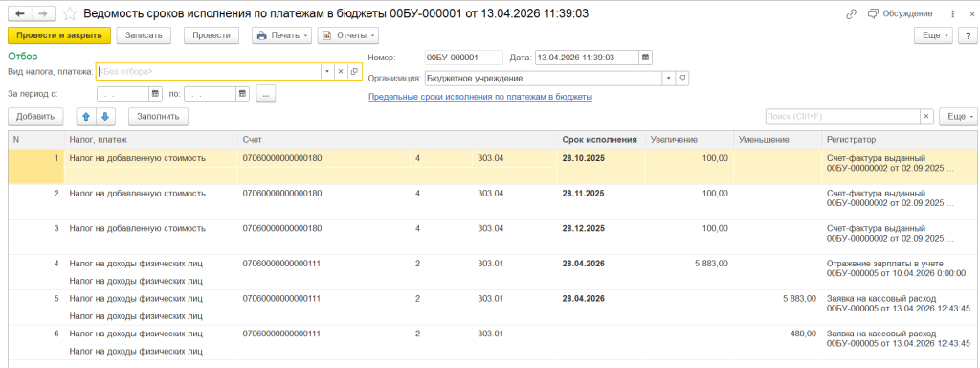Image resolution: width=980 pixels, height=368 pixels.
Task: Click Провести и закрыть button
Action: 59,35
